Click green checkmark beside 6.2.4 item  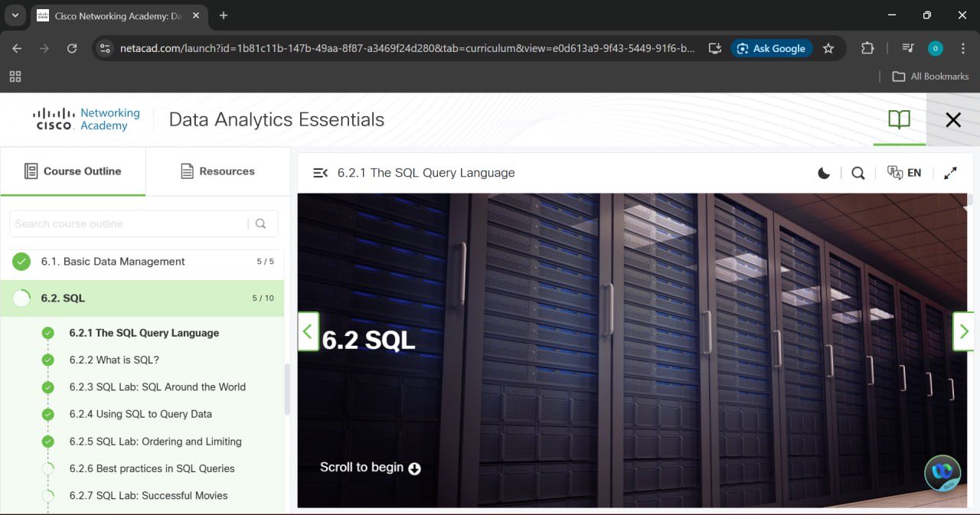48,414
